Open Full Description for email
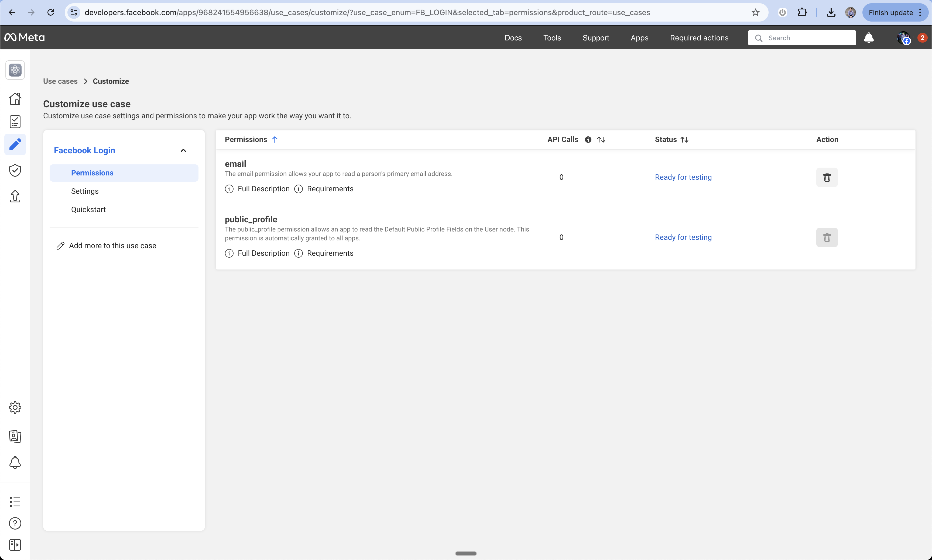 tap(257, 189)
